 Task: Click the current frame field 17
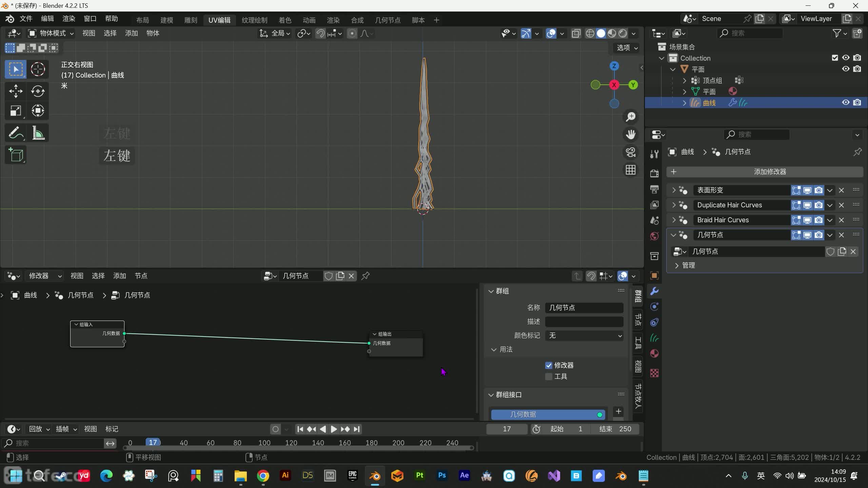coord(507,429)
